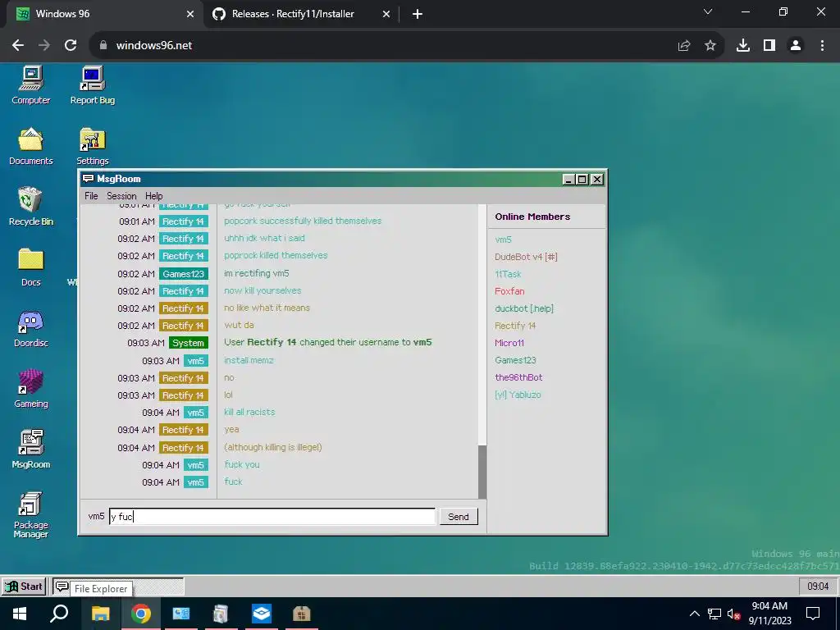Select vm5 in Online Members list

503,240
